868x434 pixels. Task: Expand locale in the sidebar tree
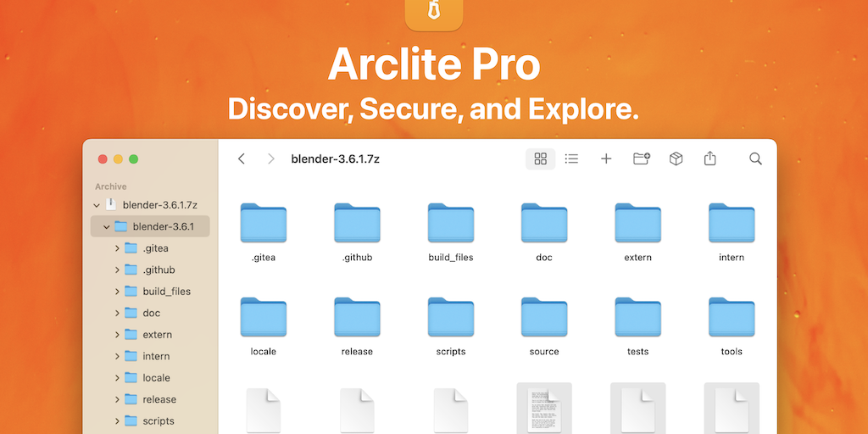pyautogui.click(x=117, y=377)
